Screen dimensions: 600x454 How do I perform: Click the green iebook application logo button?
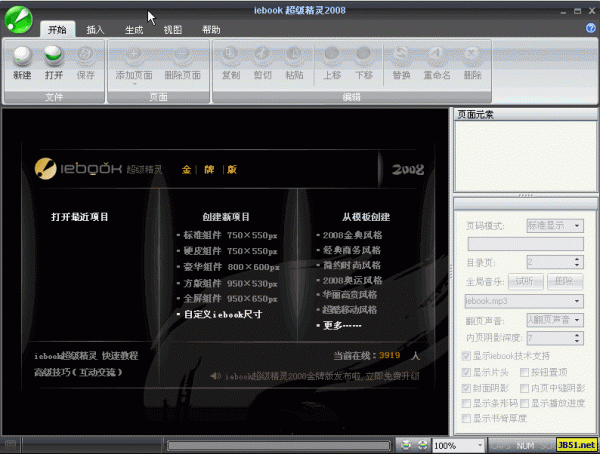tap(18, 20)
